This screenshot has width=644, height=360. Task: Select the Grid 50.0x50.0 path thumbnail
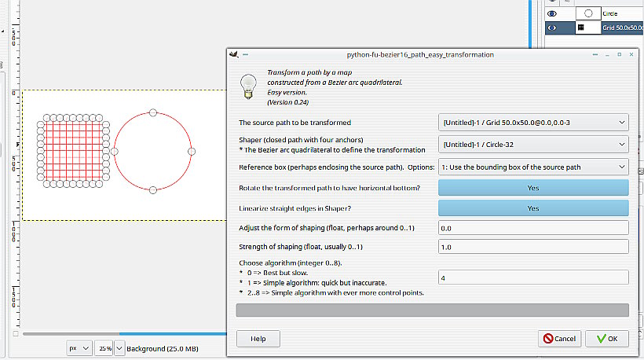point(588,28)
